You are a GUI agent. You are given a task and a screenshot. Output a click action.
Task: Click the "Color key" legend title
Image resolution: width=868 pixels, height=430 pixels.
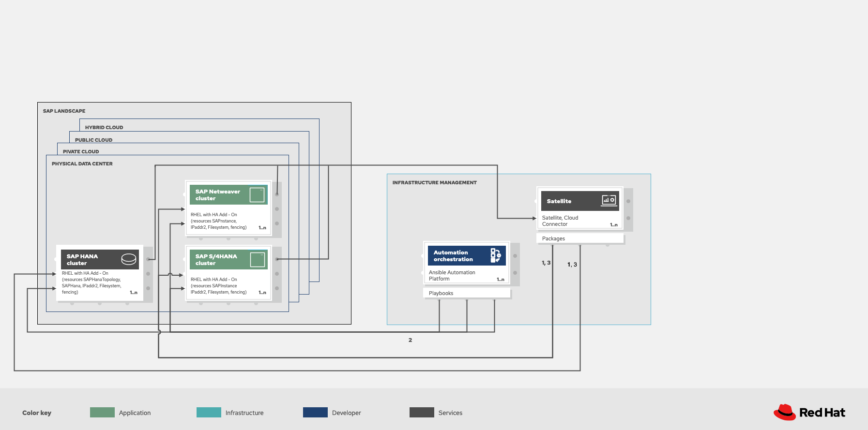click(37, 413)
